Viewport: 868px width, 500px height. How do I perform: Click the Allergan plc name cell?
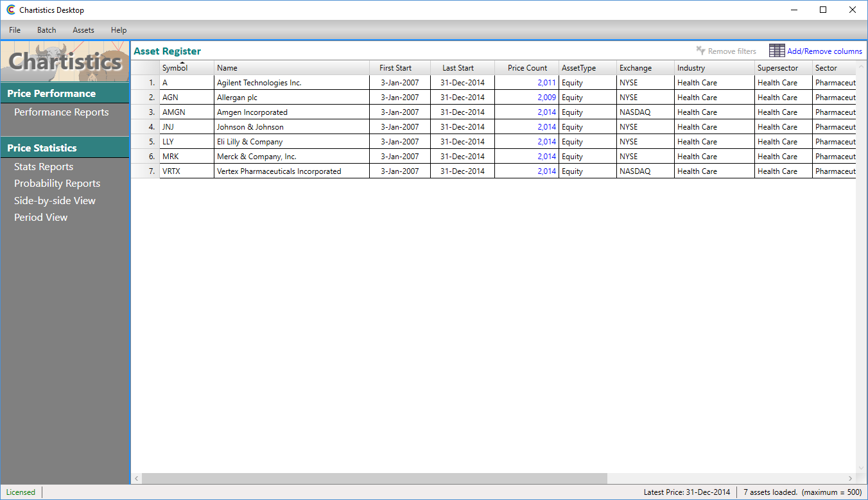292,98
